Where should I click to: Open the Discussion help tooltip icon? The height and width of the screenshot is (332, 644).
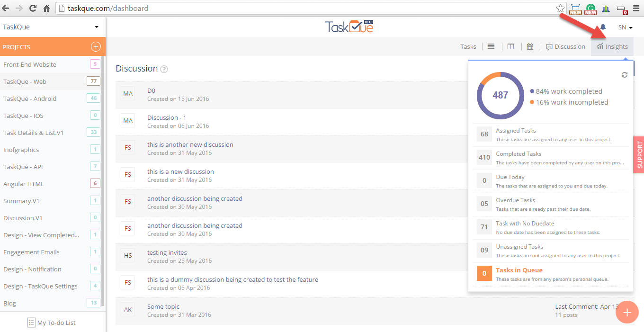coord(164,69)
